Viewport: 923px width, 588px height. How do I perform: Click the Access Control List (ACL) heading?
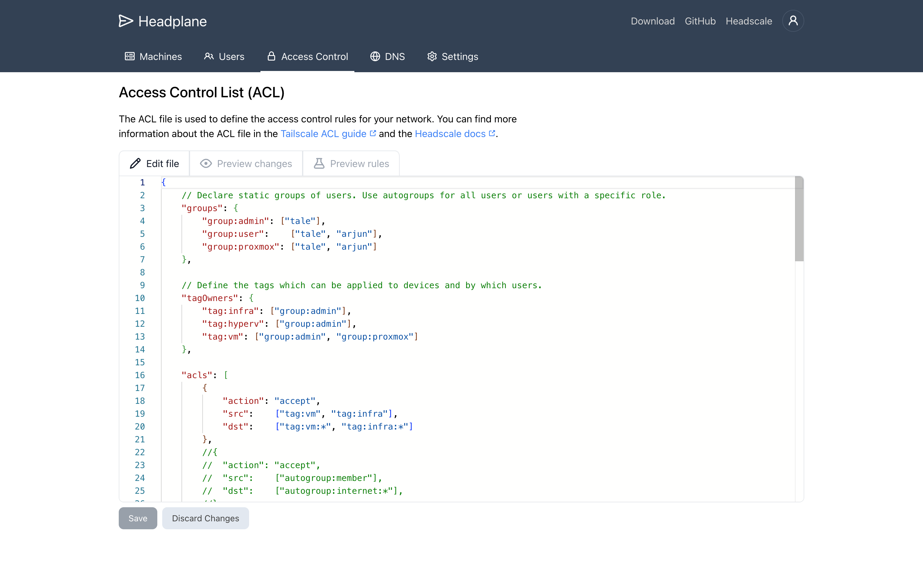(202, 92)
